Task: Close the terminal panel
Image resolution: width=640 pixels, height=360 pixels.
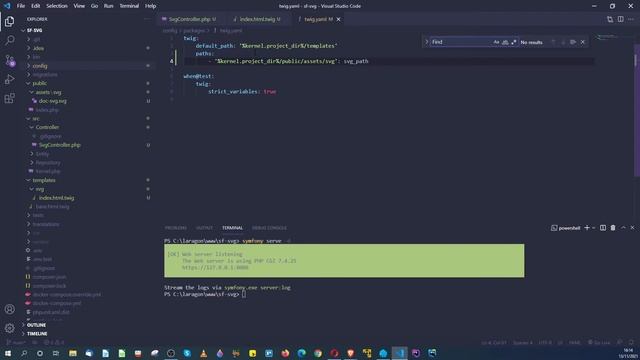Action: pyautogui.click(x=632, y=228)
